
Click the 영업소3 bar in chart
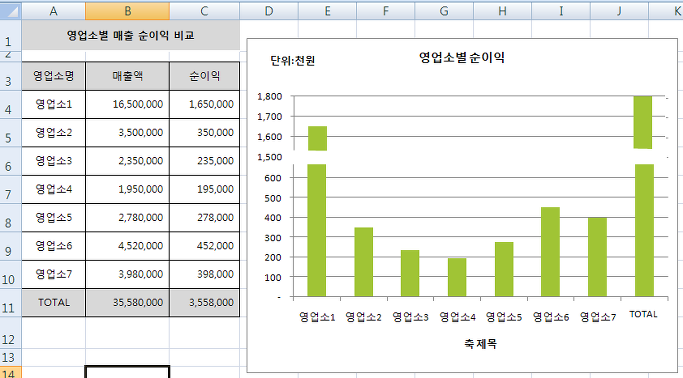click(410, 273)
